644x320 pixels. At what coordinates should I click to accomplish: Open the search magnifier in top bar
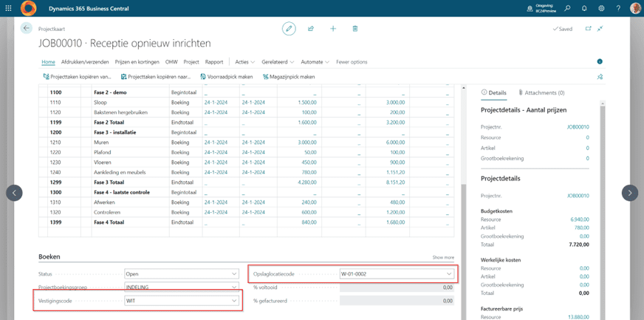567,9
